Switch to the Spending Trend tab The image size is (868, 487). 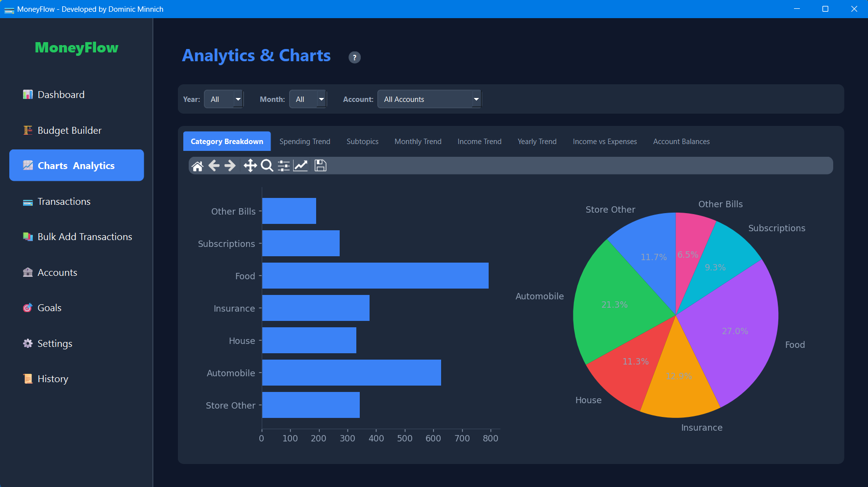pos(305,142)
